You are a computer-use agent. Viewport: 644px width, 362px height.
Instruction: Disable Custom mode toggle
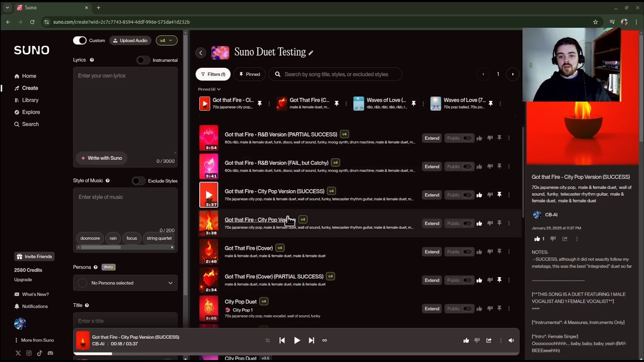(79, 40)
